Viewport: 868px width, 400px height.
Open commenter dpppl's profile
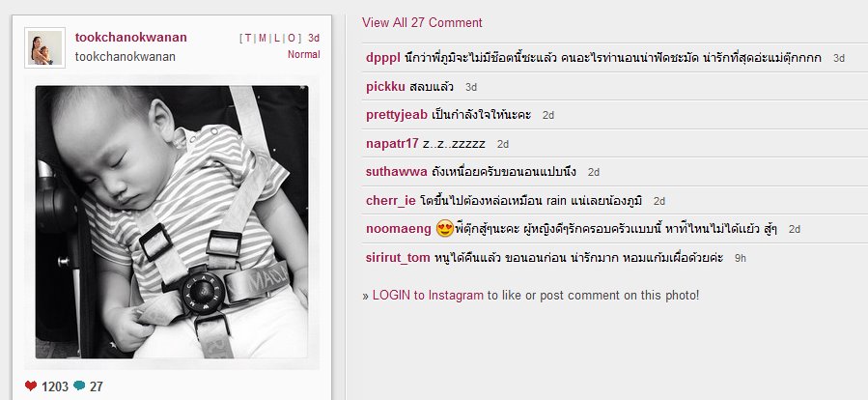[x=383, y=58]
